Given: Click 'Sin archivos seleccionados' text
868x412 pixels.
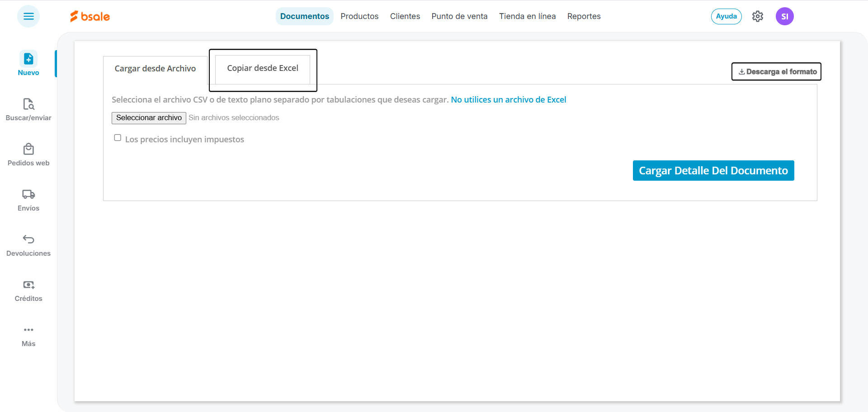Looking at the screenshot, I should click(234, 118).
